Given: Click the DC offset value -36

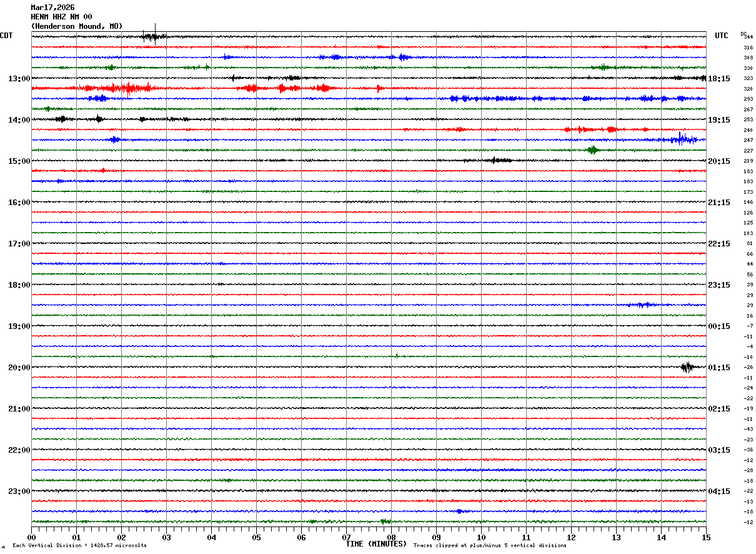Looking at the screenshot, I should (x=748, y=450).
